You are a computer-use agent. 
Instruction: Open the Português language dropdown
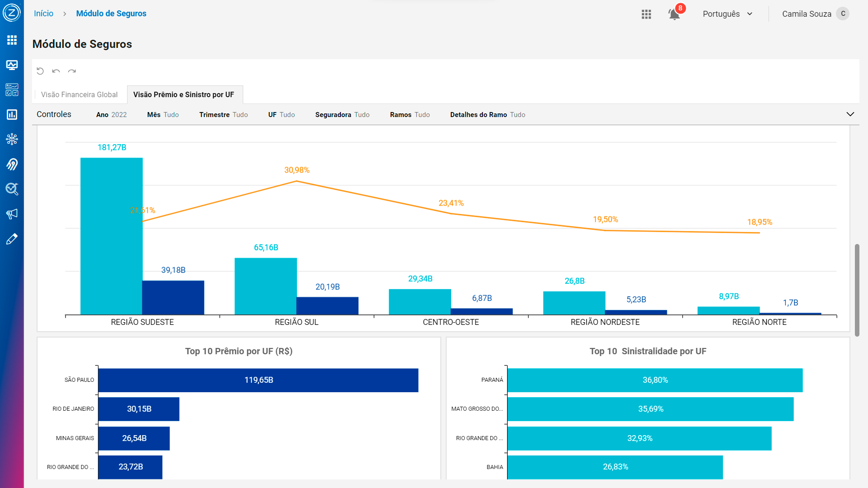pos(727,14)
